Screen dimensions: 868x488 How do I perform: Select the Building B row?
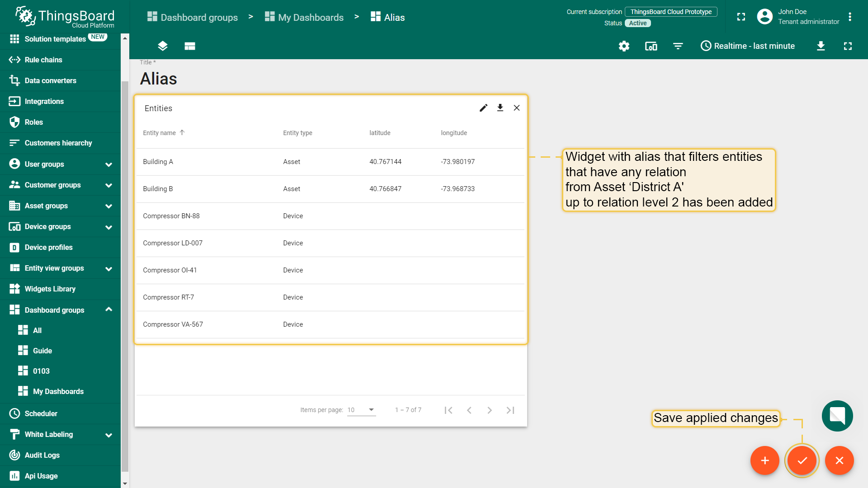(330, 189)
